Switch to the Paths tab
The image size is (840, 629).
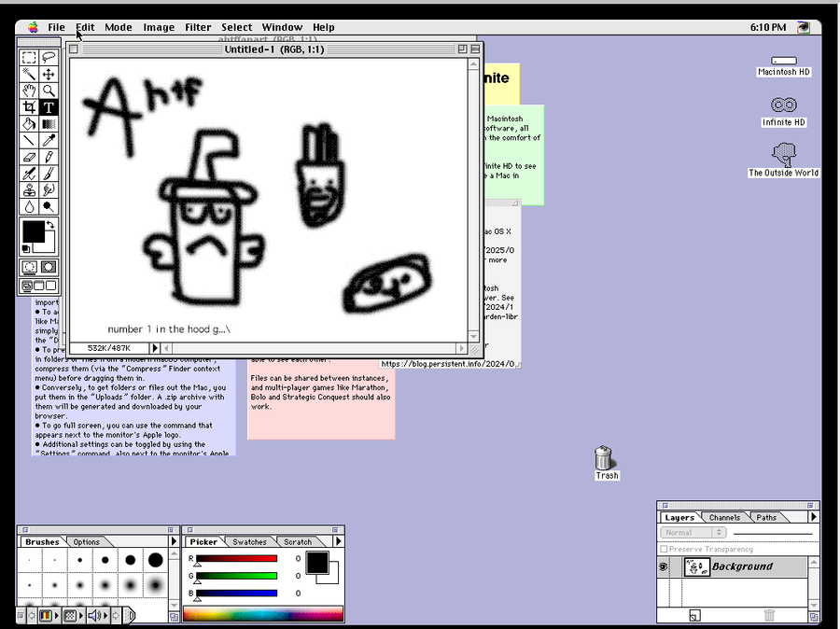click(x=766, y=518)
